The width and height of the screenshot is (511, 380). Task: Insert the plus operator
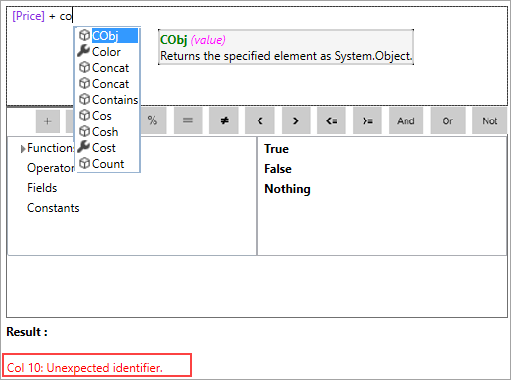pyautogui.click(x=48, y=121)
